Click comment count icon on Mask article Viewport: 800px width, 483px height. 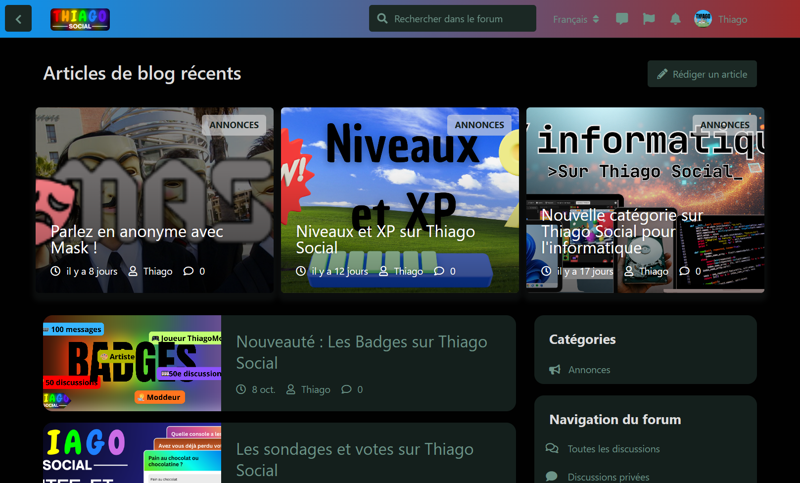point(188,271)
